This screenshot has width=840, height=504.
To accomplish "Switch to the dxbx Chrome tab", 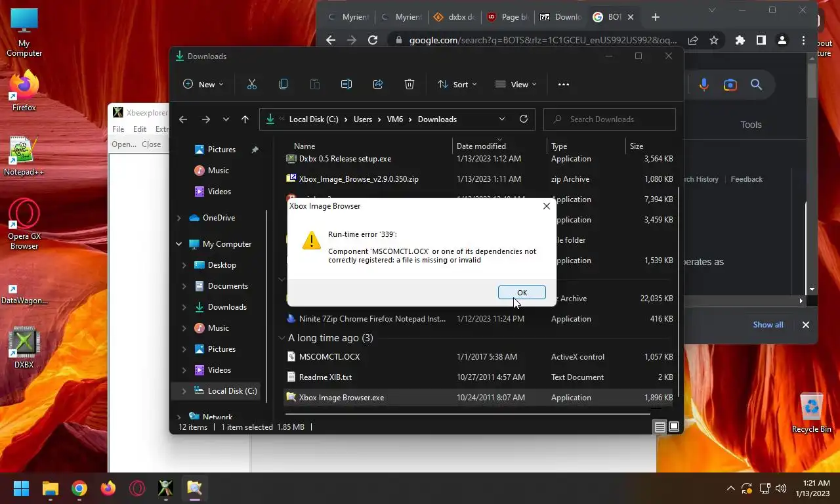I will pyautogui.click(x=454, y=17).
